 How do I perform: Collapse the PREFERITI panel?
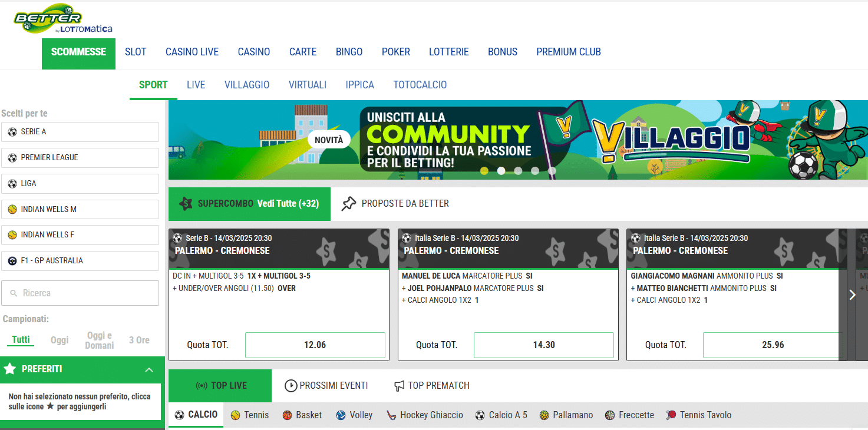(149, 369)
